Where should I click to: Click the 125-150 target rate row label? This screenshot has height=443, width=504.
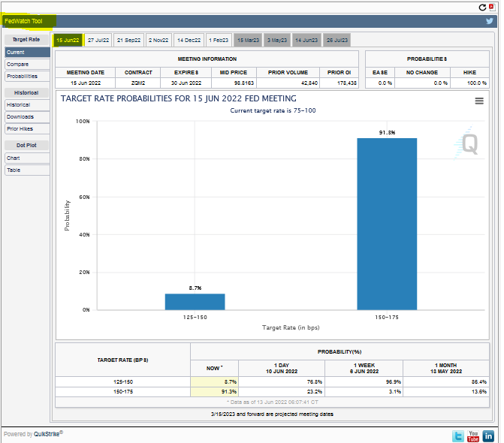123,382
